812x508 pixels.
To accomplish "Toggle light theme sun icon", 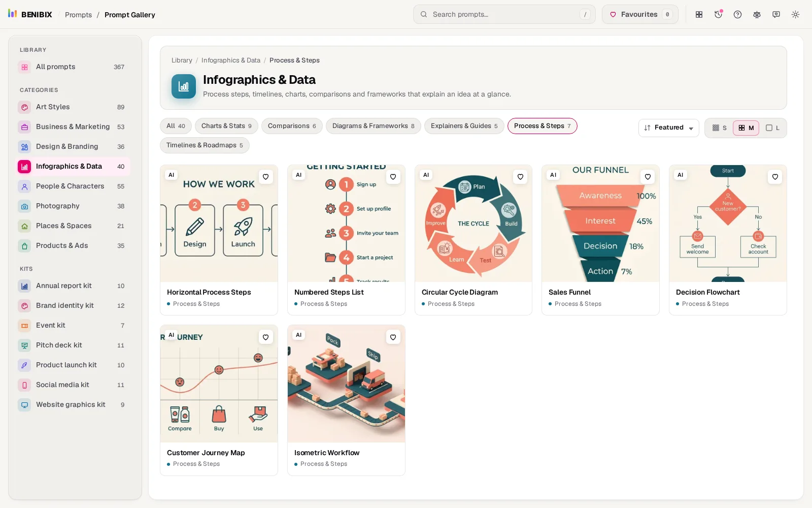I will pos(795,15).
